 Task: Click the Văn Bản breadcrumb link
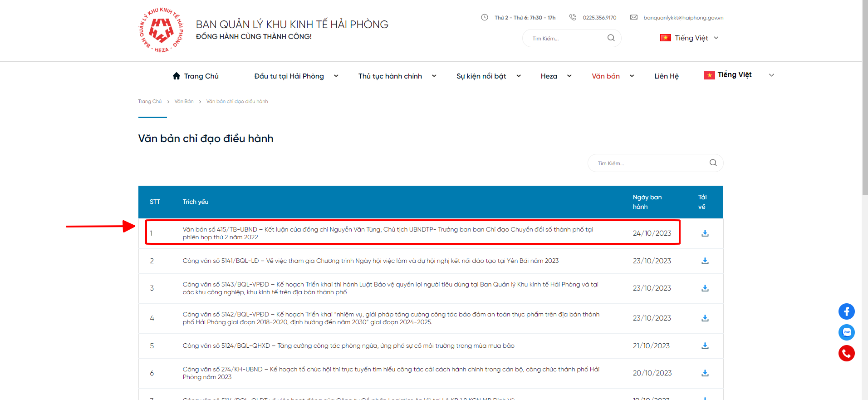coord(184,102)
